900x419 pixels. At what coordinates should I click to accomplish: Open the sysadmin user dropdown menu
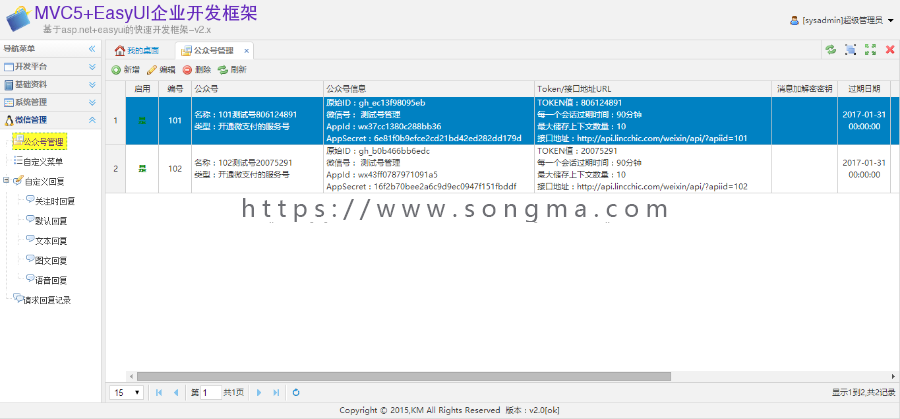click(x=842, y=21)
